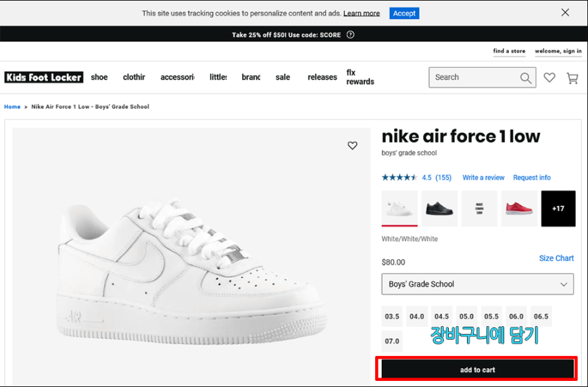Open flx rewards page
The height and width of the screenshot is (387, 588).
click(x=360, y=77)
